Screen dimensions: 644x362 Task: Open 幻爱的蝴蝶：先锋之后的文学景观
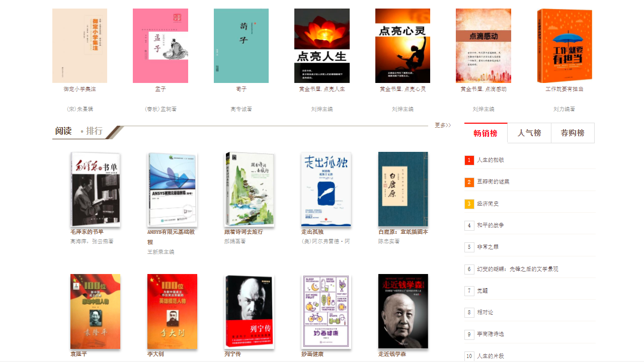[x=517, y=269]
